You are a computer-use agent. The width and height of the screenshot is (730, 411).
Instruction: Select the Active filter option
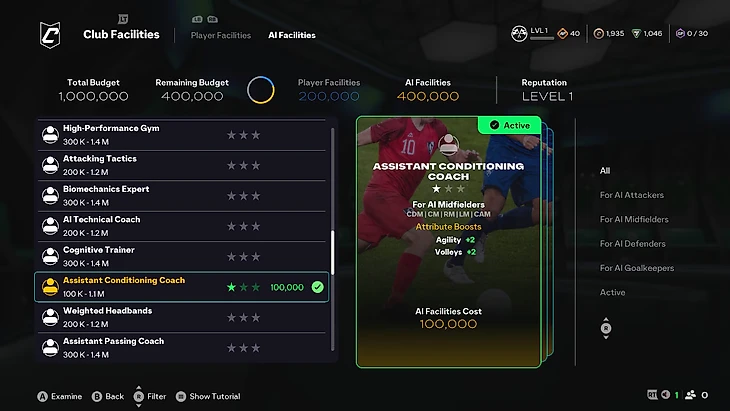(612, 292)
